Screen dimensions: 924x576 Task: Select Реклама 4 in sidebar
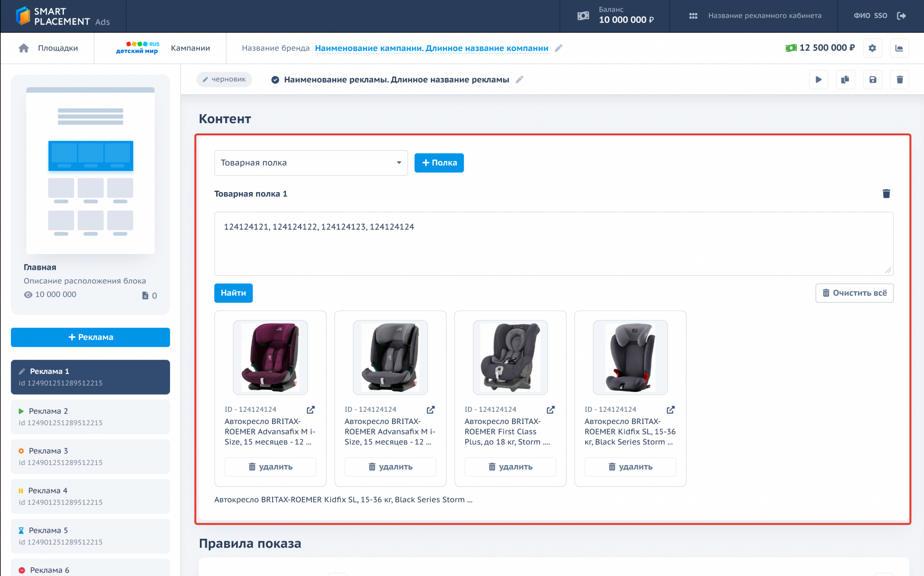pyautogui.click(x=90, y=496)
